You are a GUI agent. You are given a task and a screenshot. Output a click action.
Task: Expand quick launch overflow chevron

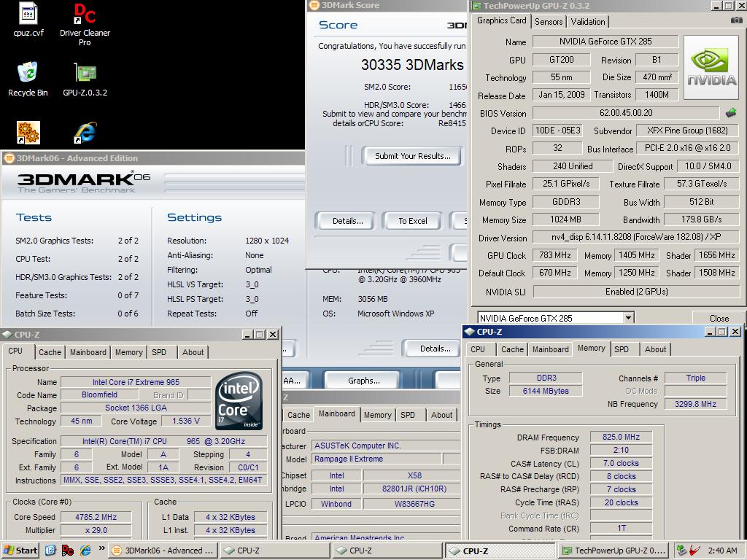pos(101,548)
